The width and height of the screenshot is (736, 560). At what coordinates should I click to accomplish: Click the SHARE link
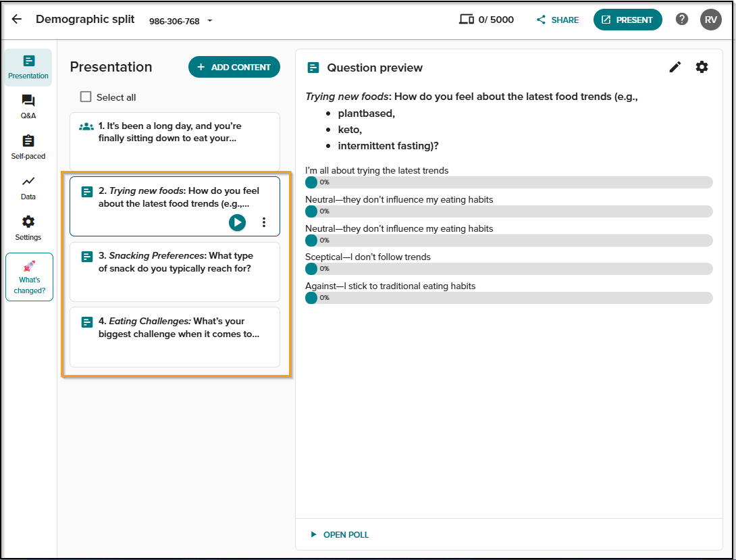[558, 20]
